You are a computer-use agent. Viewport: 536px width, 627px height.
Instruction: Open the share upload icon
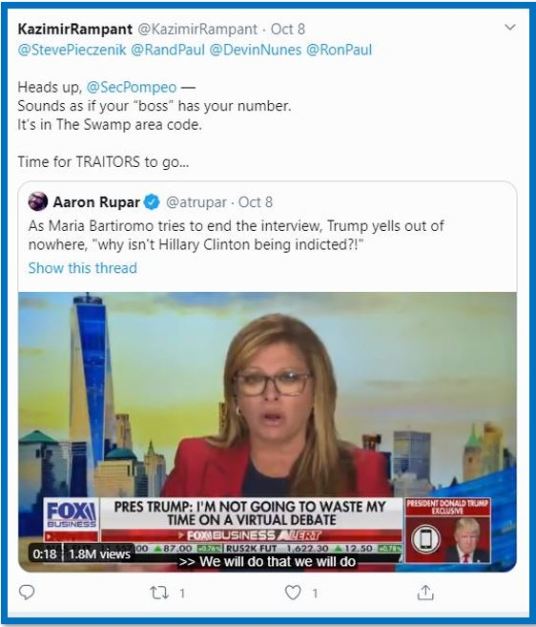[425, 593]
